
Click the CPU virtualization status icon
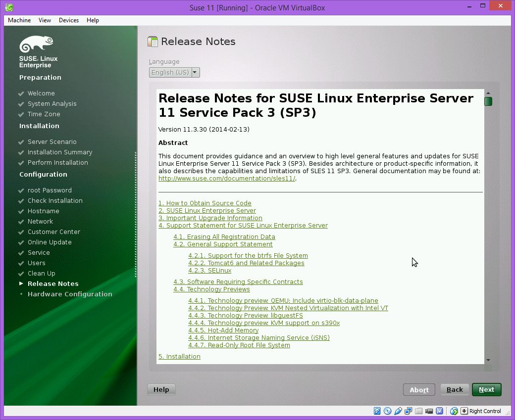(439, 411)
